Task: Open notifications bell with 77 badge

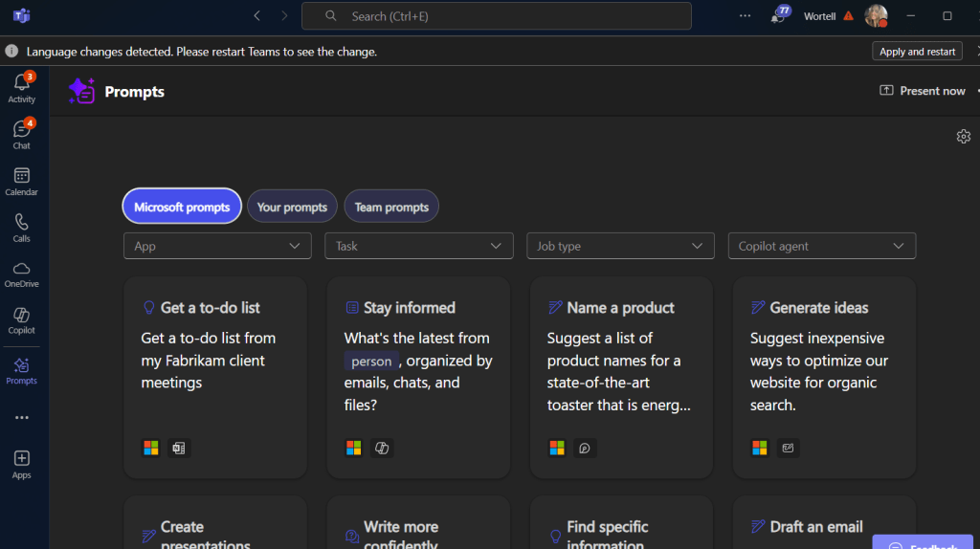Action: (x=778, y=16)
